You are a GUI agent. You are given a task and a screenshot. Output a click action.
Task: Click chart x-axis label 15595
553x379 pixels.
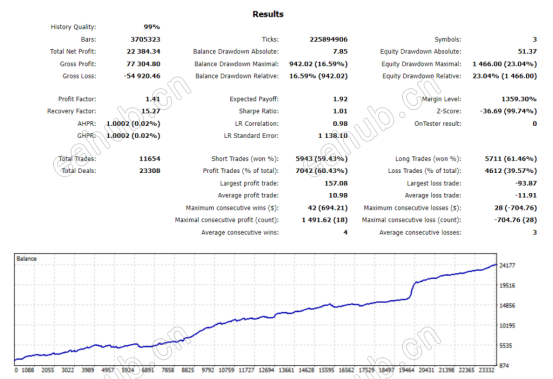click(326, 370)
